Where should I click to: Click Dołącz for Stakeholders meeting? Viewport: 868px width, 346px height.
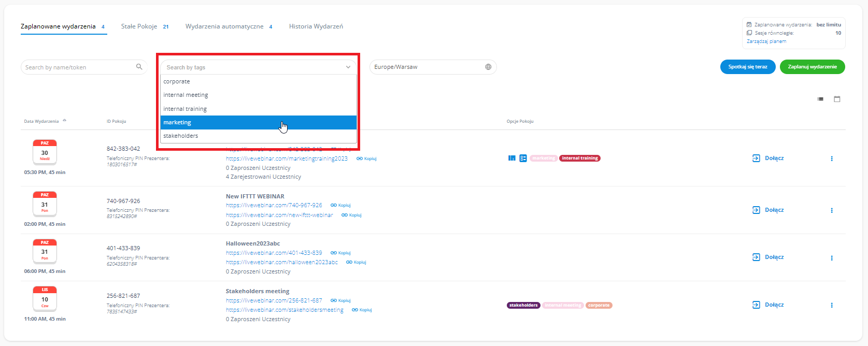click(768, 305)
